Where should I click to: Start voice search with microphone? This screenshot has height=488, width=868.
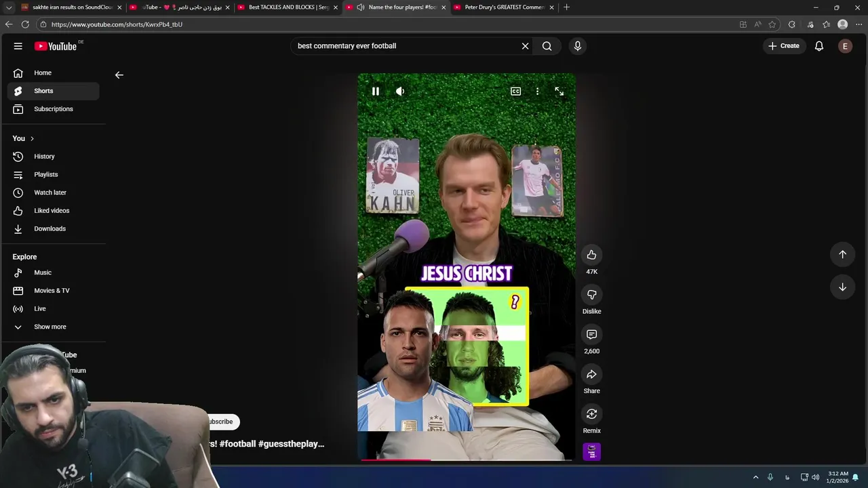[578, 46]
